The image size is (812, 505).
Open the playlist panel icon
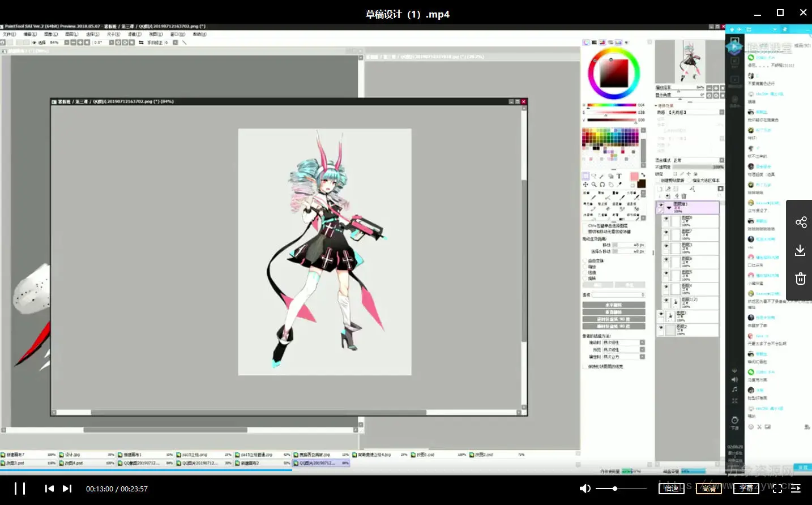796,488
